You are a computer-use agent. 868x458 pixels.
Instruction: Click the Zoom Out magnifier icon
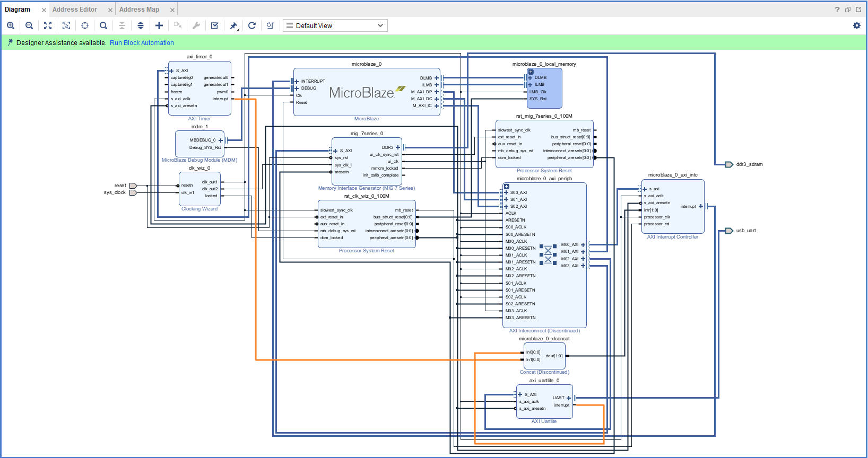click(x=29, y=25)
